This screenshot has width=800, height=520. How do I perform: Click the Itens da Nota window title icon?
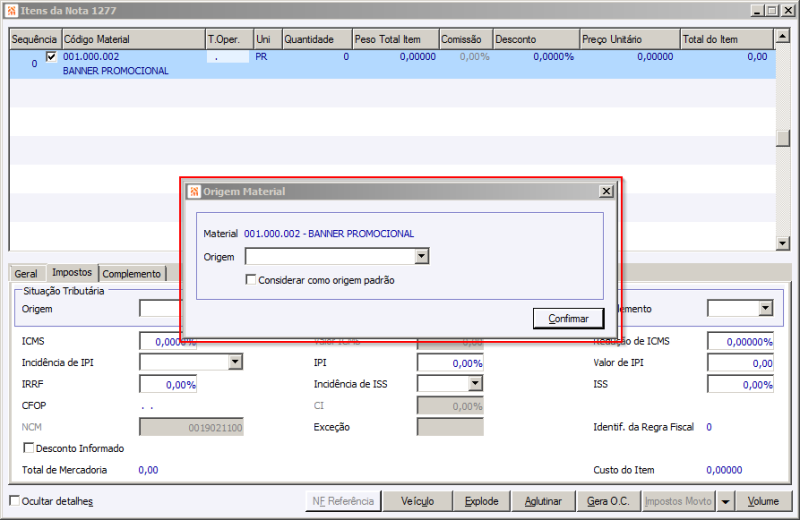(12, 10)
